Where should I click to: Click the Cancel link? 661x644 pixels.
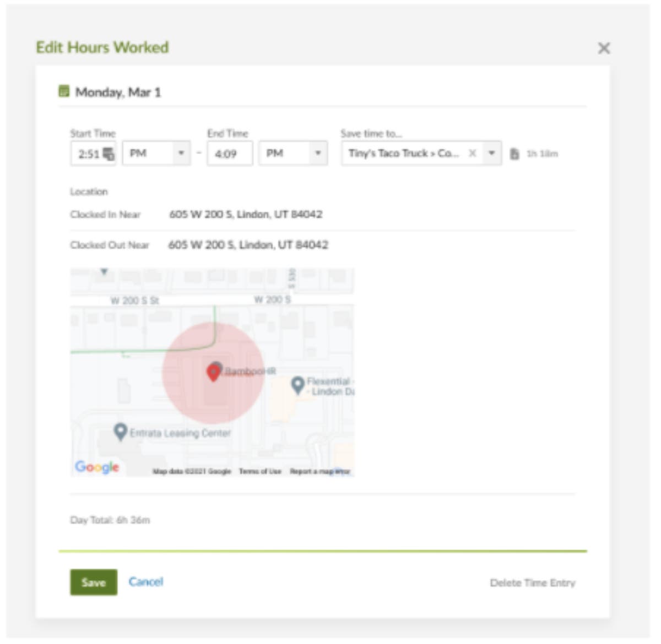(146, 582)
